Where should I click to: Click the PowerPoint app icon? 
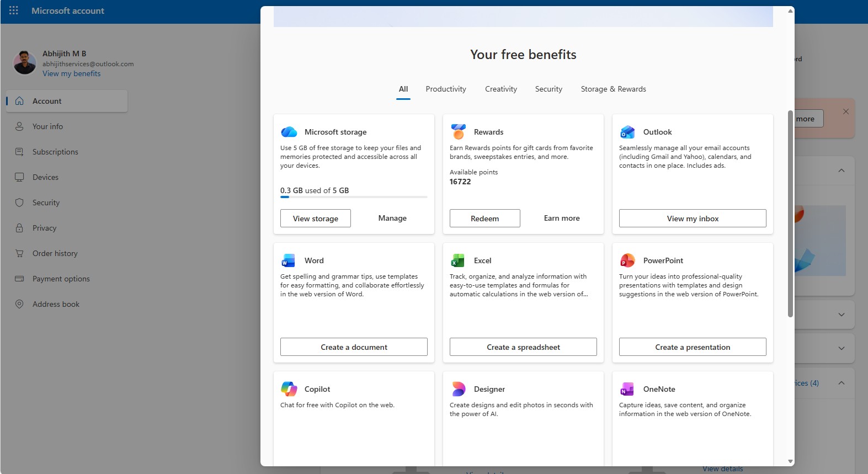[627, 260]
